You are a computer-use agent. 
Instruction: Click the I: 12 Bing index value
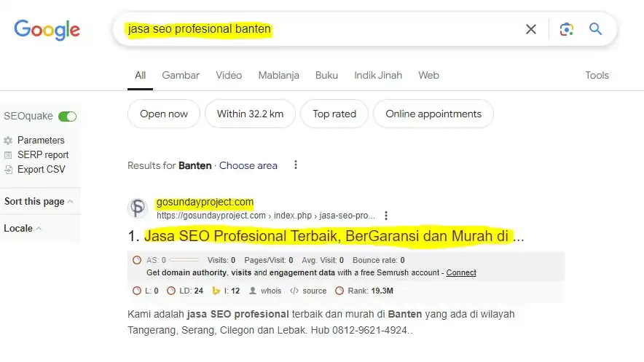pyautogui.click(x=232, y=291)
